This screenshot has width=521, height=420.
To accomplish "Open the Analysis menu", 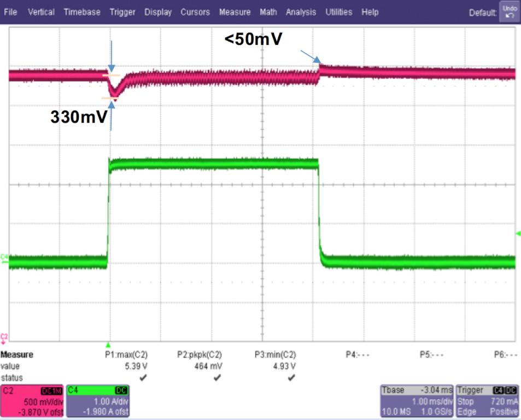I will point(301,12).
